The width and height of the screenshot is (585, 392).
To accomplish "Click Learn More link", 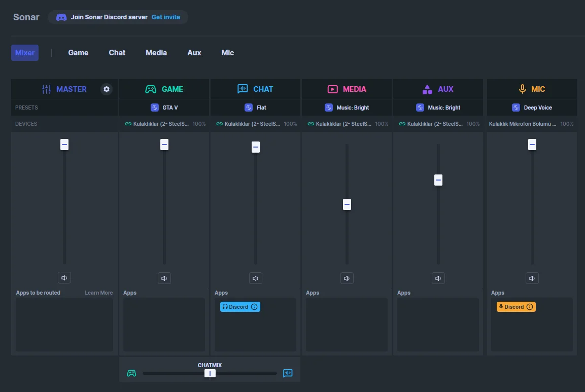I will pyautogui.click(x=99, y=293).
